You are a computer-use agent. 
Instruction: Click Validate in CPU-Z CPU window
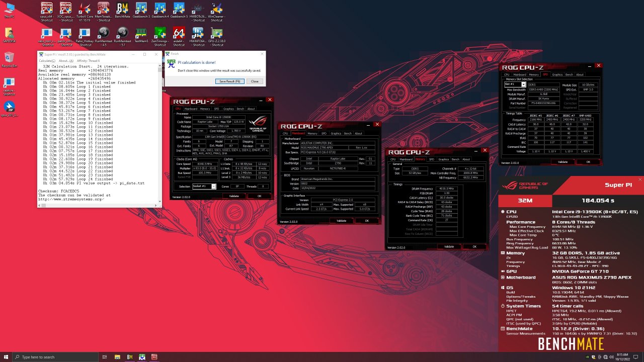233,196
